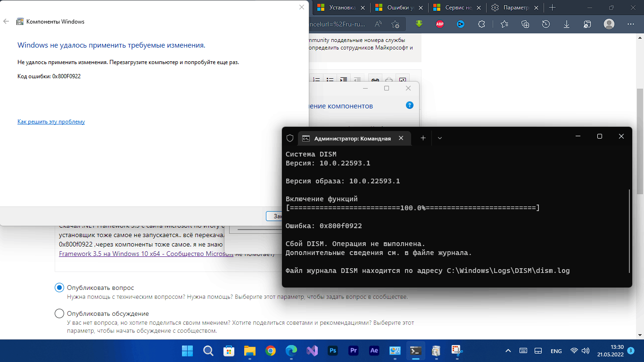
Task: Click the terminal window vertical scrollbar
Action: 629,231
